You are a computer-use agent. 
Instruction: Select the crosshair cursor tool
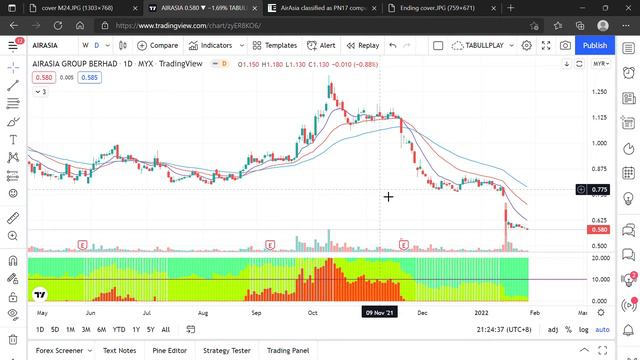pos(13,68)
